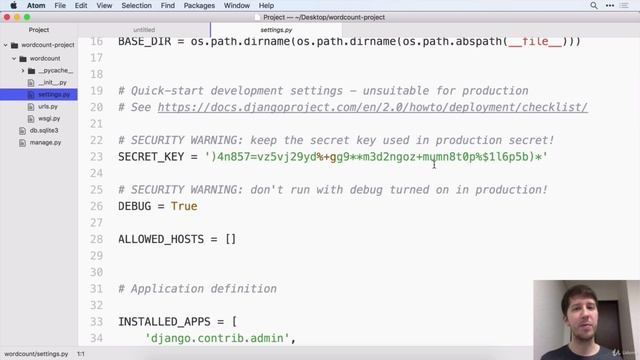640x360 pixels.
Task: Click line number 26 in the gutter
Action: (96, 206)
